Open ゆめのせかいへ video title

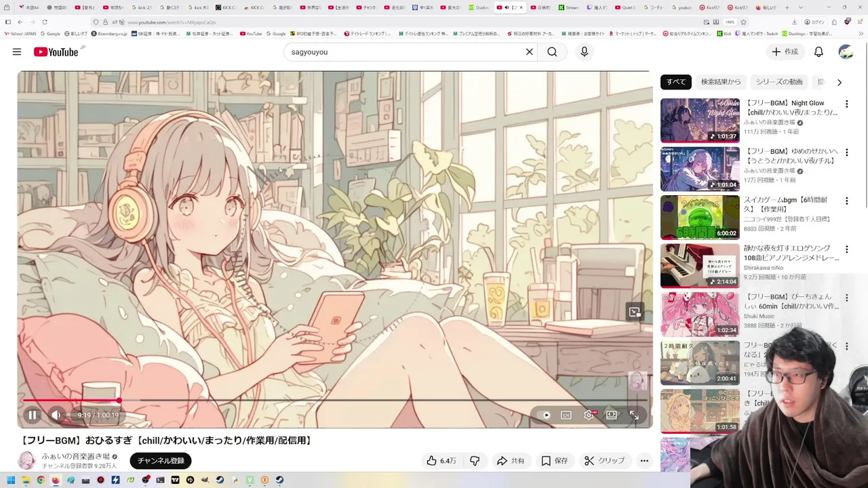coord(790,156)
